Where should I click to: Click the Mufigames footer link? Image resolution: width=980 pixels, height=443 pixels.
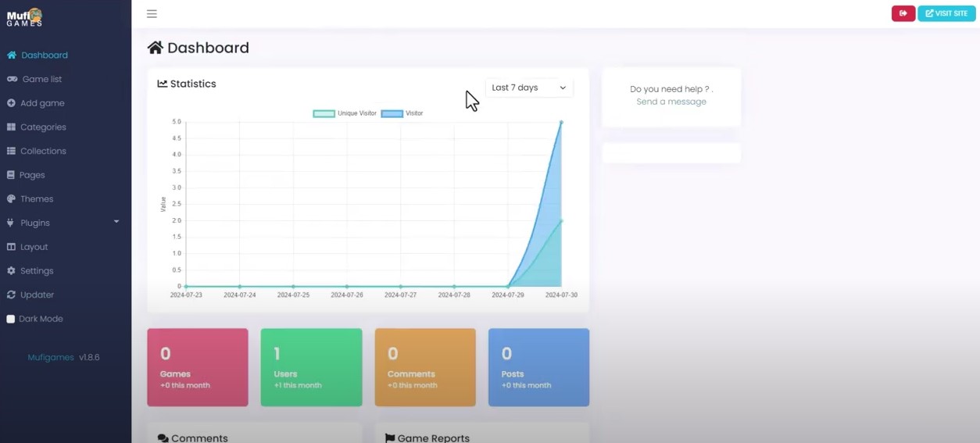[51, 357]
